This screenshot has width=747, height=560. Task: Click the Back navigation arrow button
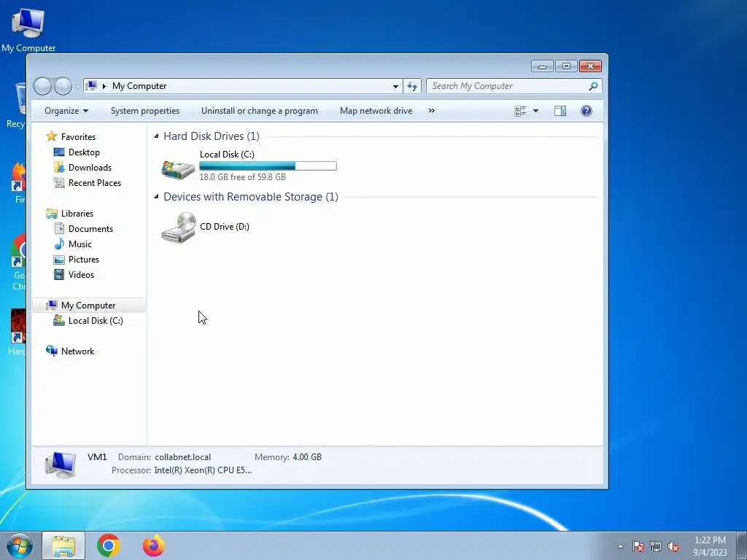point(42,86)
